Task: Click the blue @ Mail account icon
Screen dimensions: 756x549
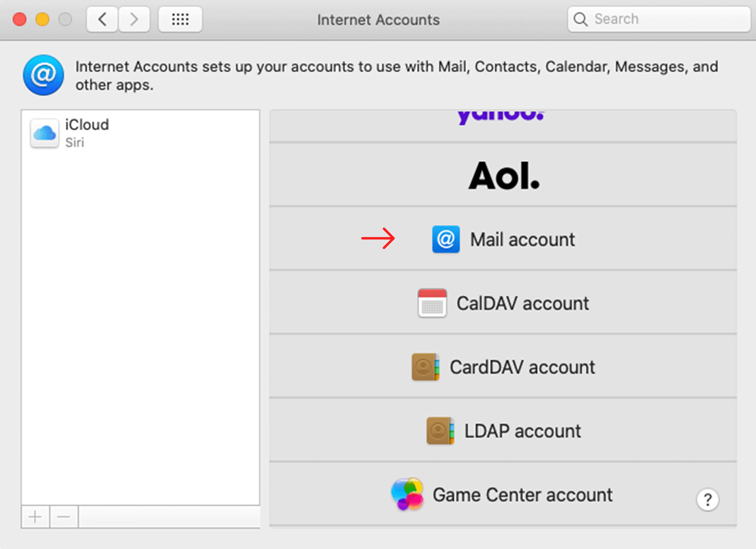Action: tap(446, 239)
